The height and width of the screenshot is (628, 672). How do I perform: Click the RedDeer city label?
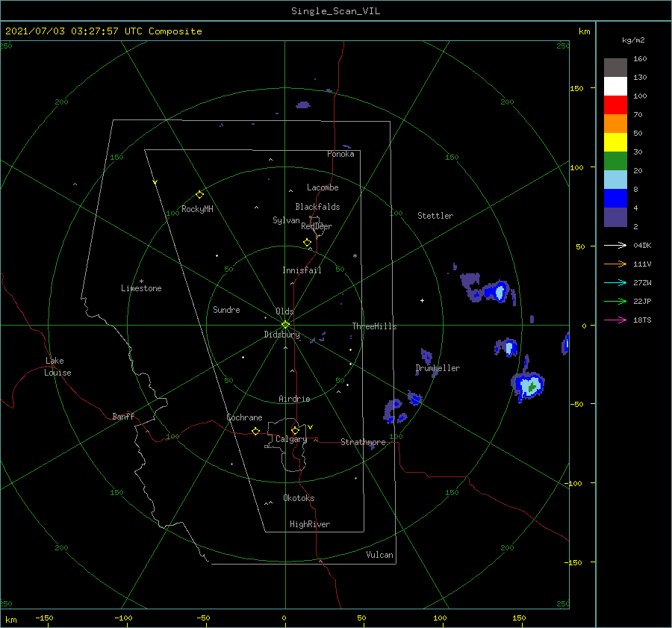point(317,226)
